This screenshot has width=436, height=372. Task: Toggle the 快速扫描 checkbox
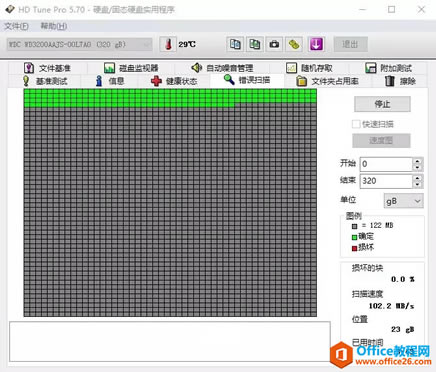tap(356, 124)
